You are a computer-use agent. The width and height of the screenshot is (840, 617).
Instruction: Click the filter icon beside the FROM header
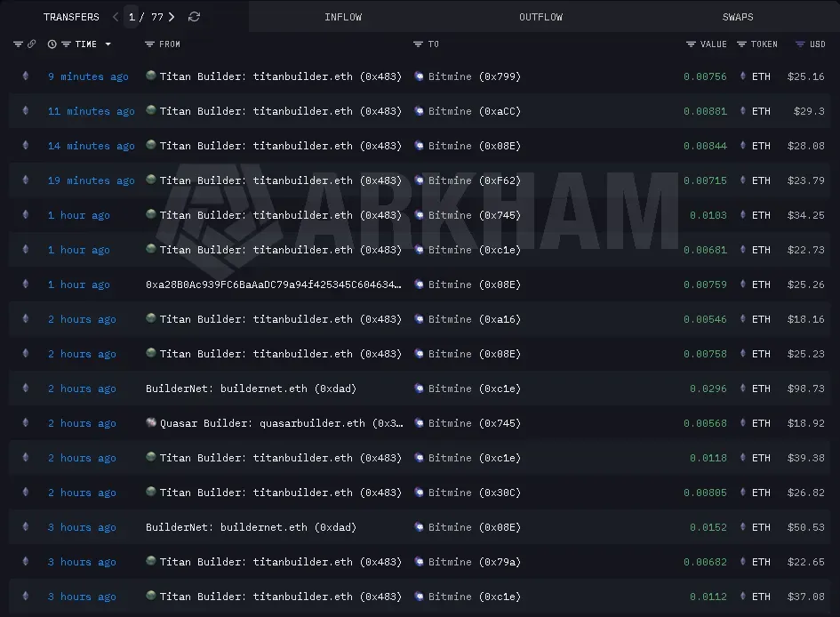pyautogui.click(x=149, y=44)
